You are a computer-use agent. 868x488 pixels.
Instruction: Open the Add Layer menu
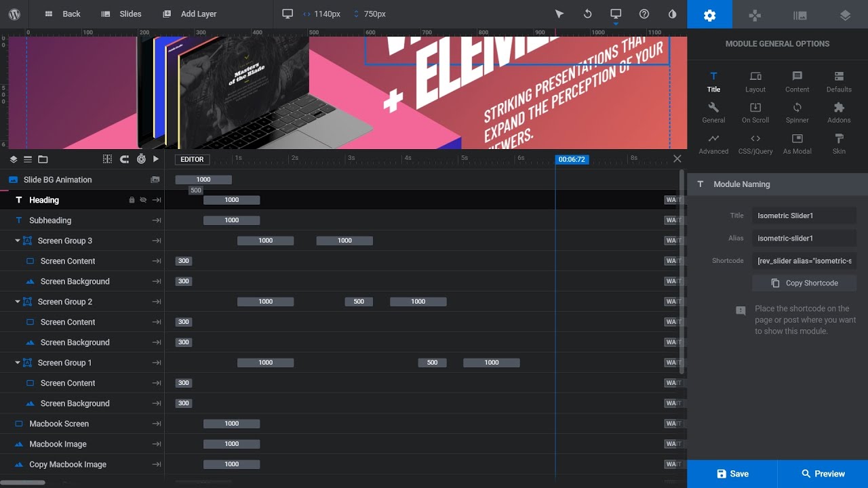tap(190, 14)
